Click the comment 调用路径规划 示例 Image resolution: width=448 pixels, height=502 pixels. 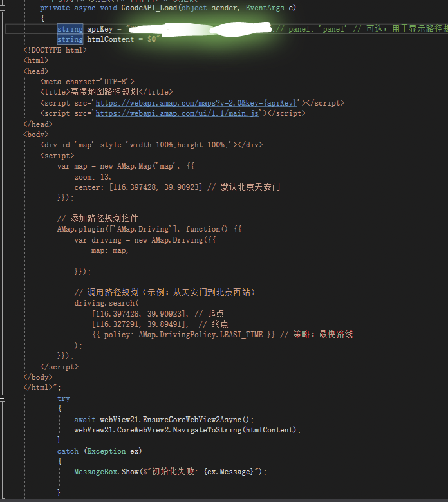[165, 292]
